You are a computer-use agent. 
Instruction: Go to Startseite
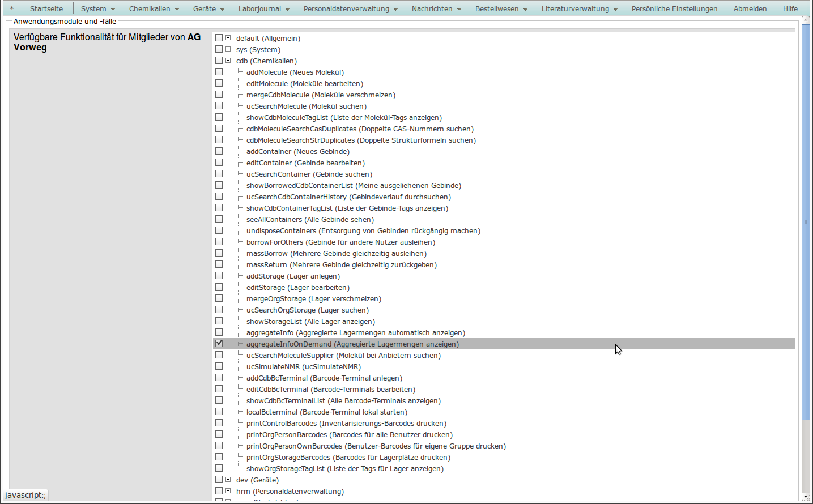tap(46, 9)
